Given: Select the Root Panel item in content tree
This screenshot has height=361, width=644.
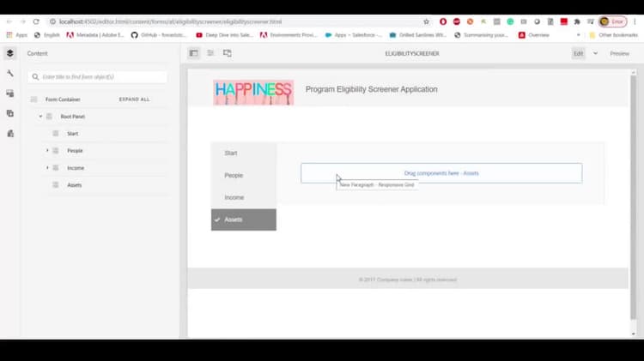Looking at the screenshot, I should (x=73, y=117).
